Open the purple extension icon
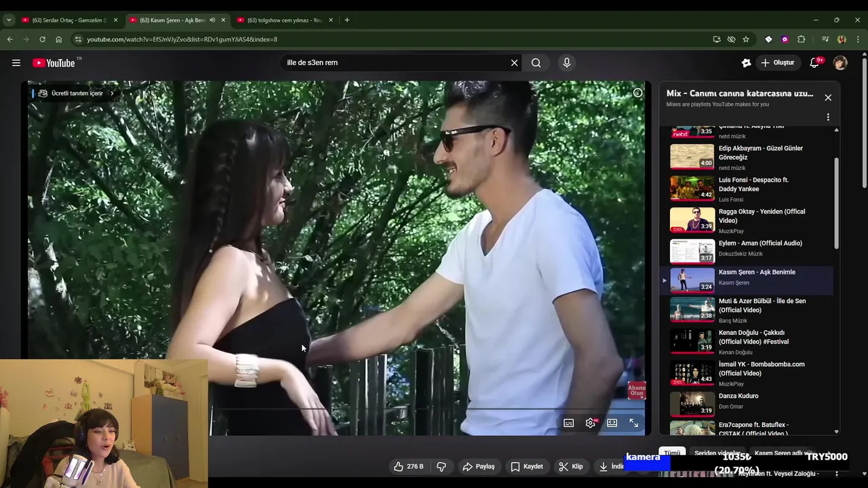The height and width of the screenshot is (488, 868). pyautogui.click(x=785, y=39)
